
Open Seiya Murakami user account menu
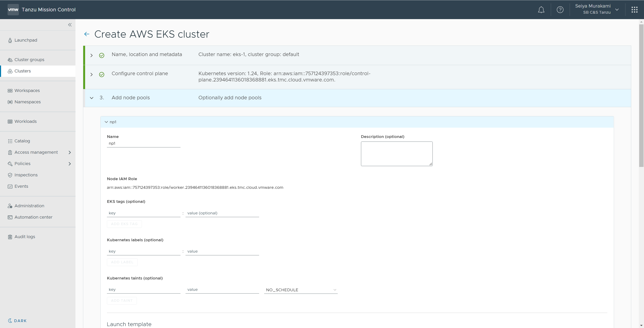click(596, 9)
